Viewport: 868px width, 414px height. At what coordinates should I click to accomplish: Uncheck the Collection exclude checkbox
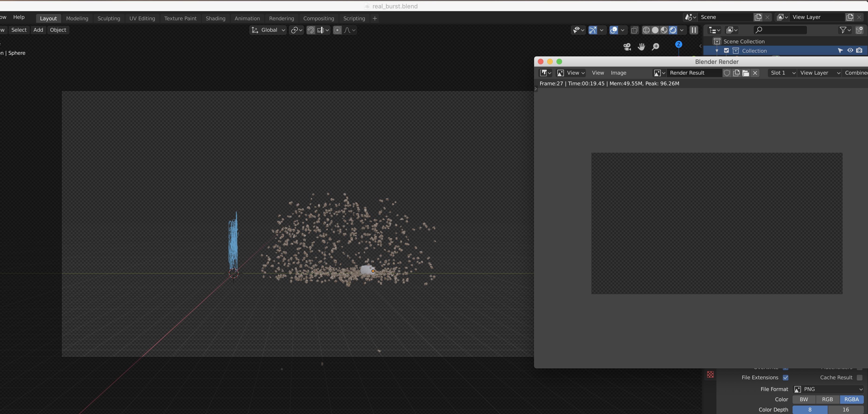726,51
